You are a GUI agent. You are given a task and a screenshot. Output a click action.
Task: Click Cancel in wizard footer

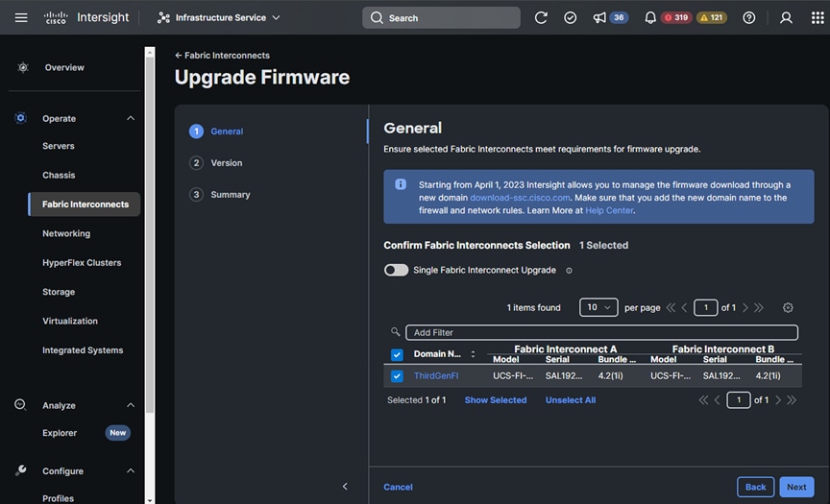click(x=398, y=487)
